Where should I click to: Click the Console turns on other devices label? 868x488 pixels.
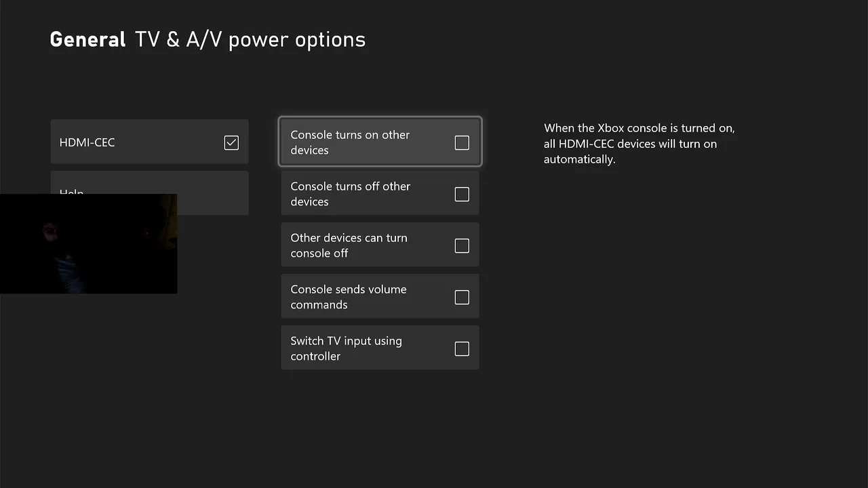[350, 142]
